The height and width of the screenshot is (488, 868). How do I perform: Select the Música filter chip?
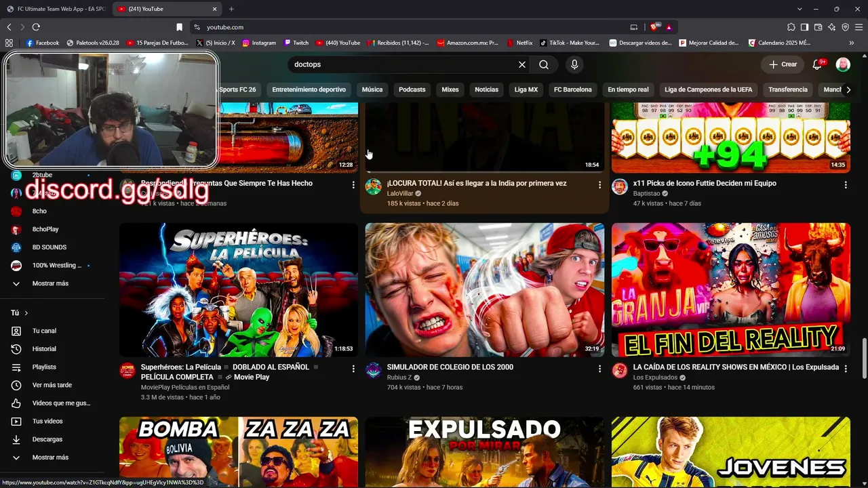pyautogui.click(x=372, y=89)
